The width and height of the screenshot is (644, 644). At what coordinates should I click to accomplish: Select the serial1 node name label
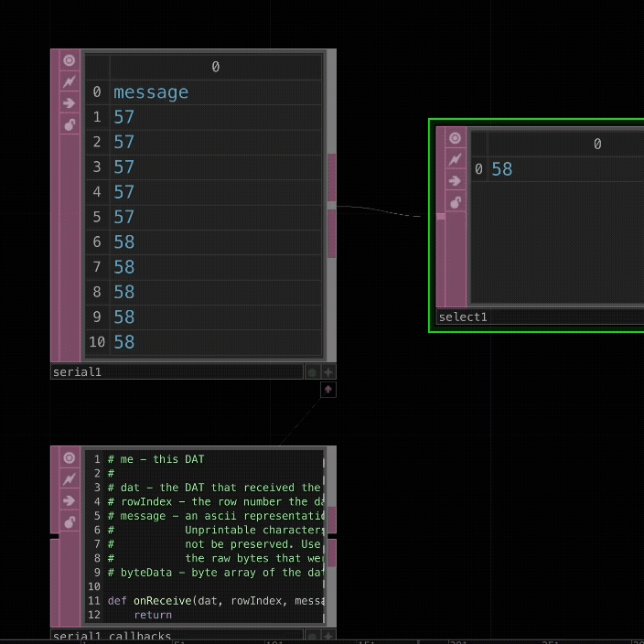pos(177,372)
